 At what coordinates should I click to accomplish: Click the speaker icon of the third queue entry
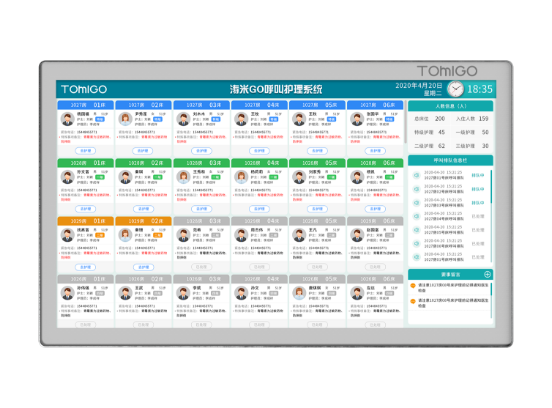[x=416, y=203]
